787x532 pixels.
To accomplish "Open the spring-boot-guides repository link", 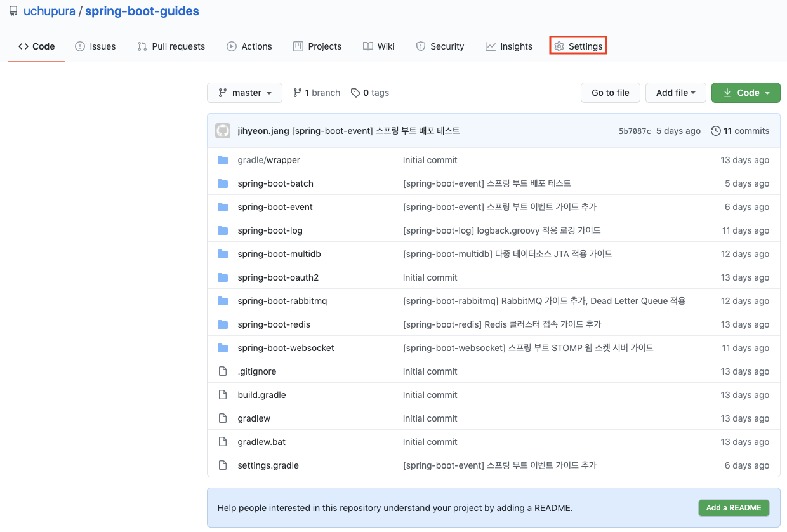I will point(142,11).
